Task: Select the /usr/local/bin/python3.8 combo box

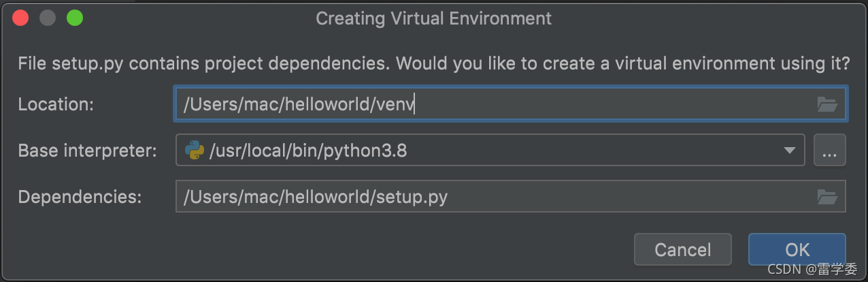Action: (x=490, y=151)
